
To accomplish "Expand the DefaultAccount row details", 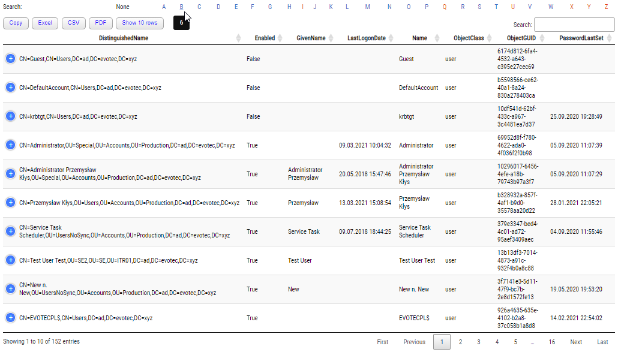I will (10, 88).
